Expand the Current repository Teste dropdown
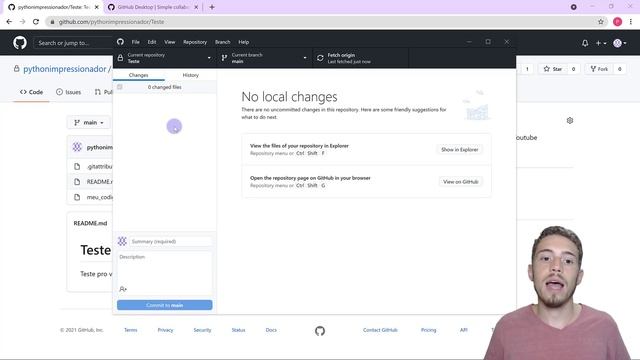The image size is (640, 360). coord(165,58)
